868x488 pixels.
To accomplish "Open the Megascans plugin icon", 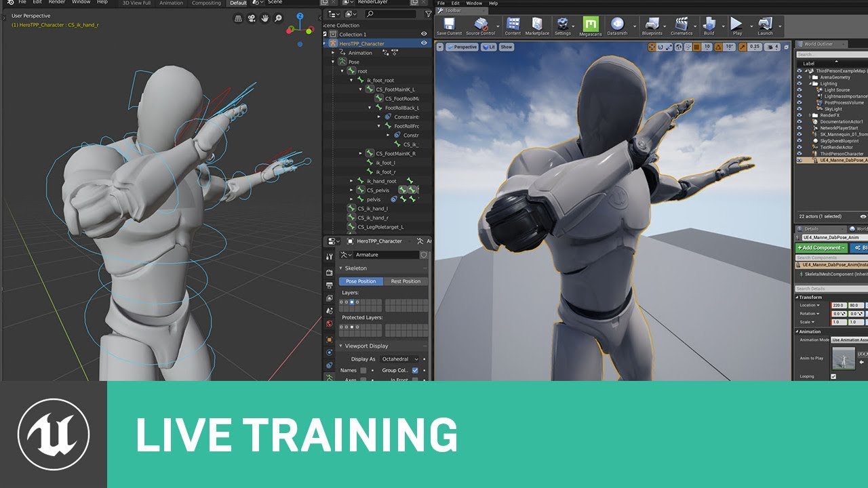I will (x=591, y=26).
